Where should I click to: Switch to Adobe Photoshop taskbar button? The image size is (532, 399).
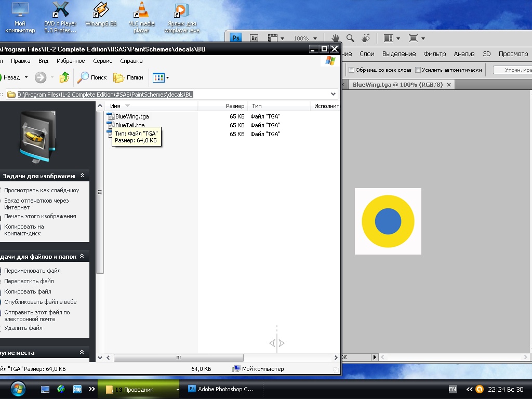[x=221, y=389]
